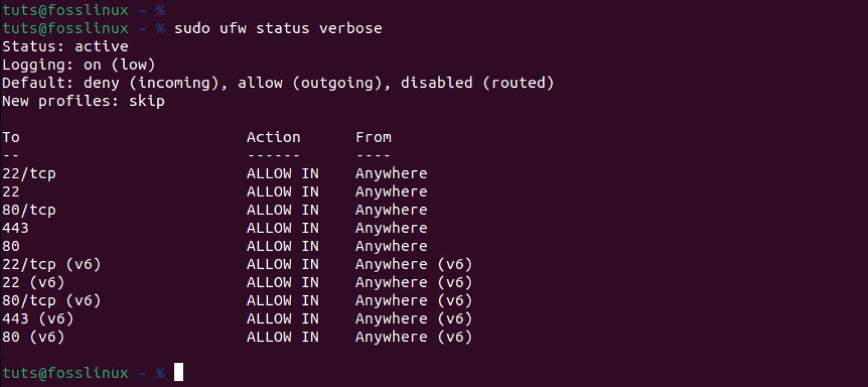Click the 'tuts@fosslinux' prompt on the bottom line
This screenshot has width=868, height=387.
click(66, 373)
